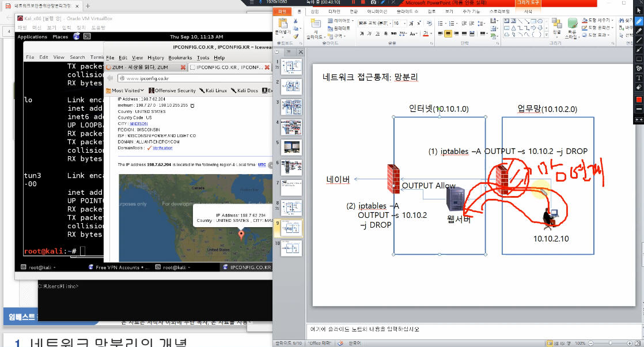Toggle right alignment in PowerPoint ribbon
Screen dimensions: 644x347
coord(456,33)
